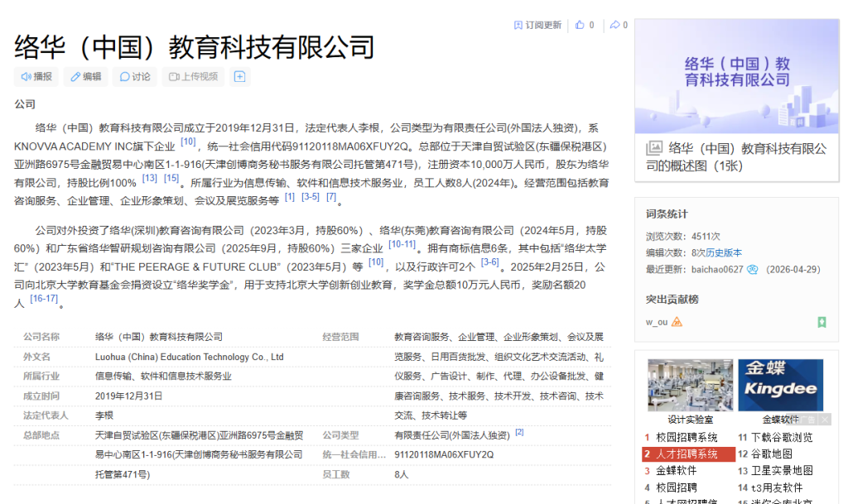Screen dimensions: 848x504
Task: Open the 校园招聘 ad list item
Action: (676, 487)
